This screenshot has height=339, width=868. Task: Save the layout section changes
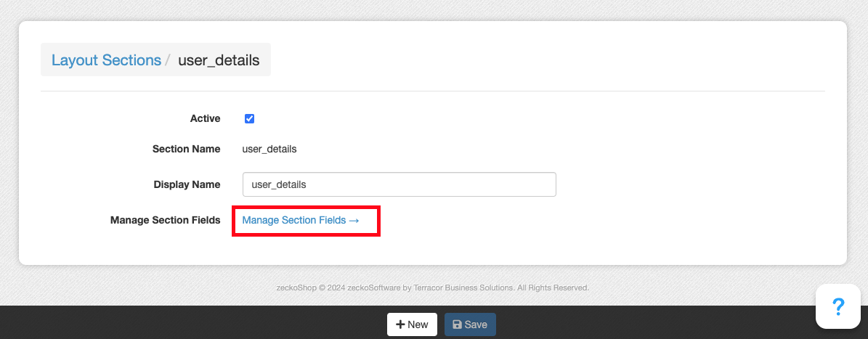tap(470, 324)
